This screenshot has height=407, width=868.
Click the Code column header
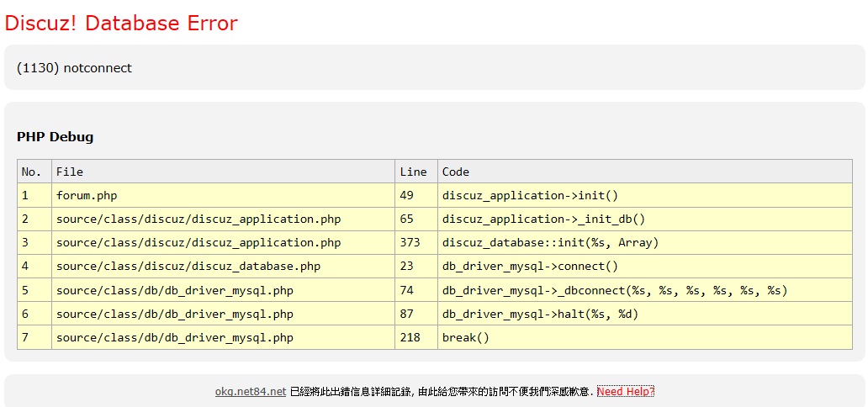click(x=645, y=172)
